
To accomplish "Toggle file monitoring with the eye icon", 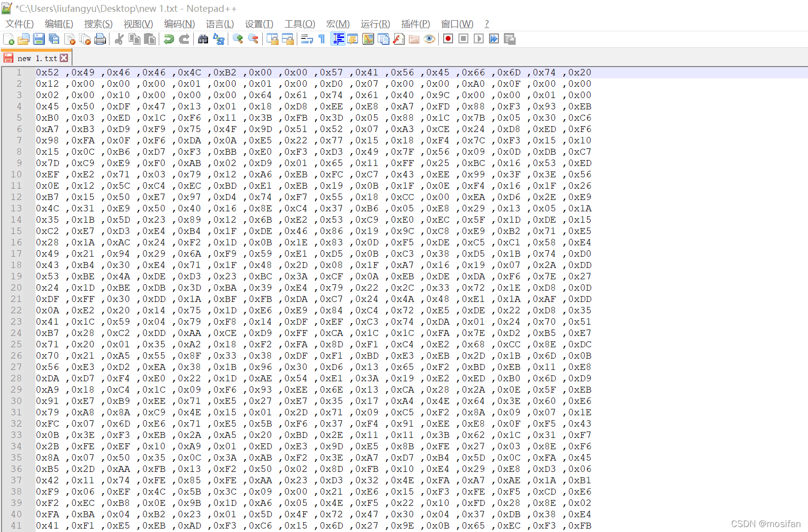I will tap(429, 39).
